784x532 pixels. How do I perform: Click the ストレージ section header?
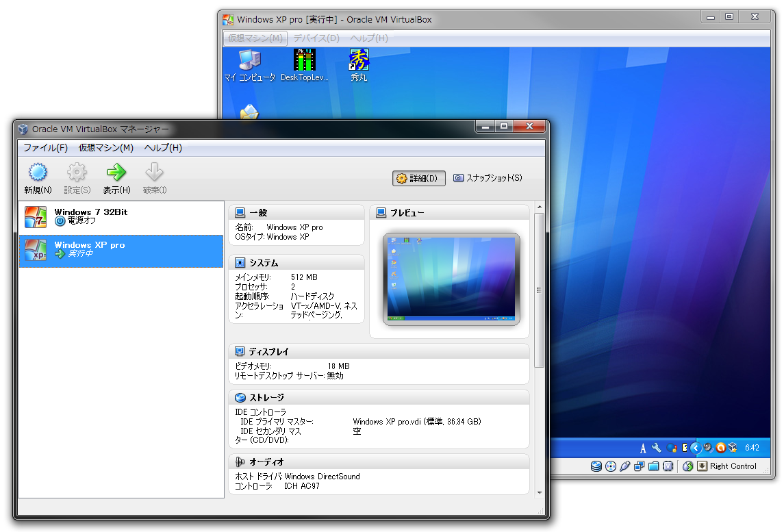pyautogui.click(x=379, y=398)
